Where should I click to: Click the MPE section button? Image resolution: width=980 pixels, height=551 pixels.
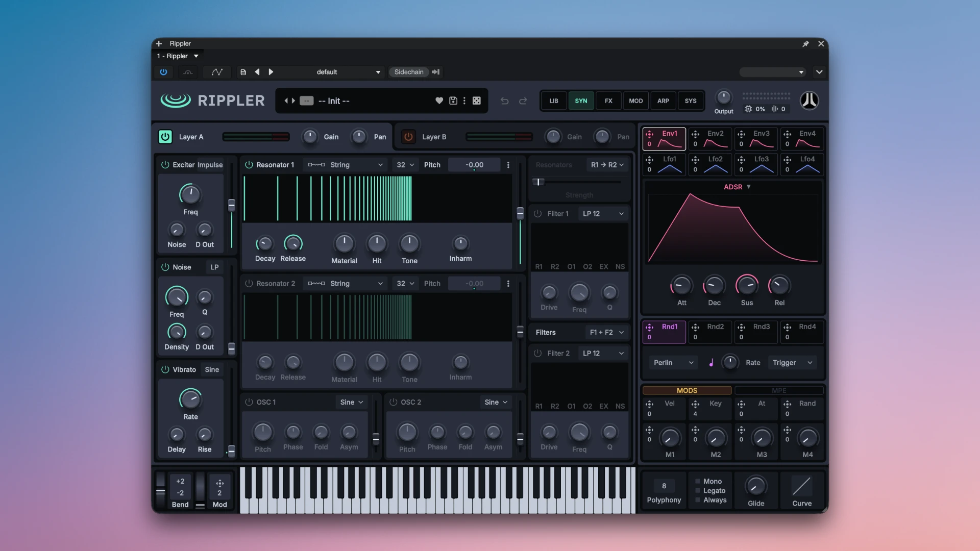779,390
